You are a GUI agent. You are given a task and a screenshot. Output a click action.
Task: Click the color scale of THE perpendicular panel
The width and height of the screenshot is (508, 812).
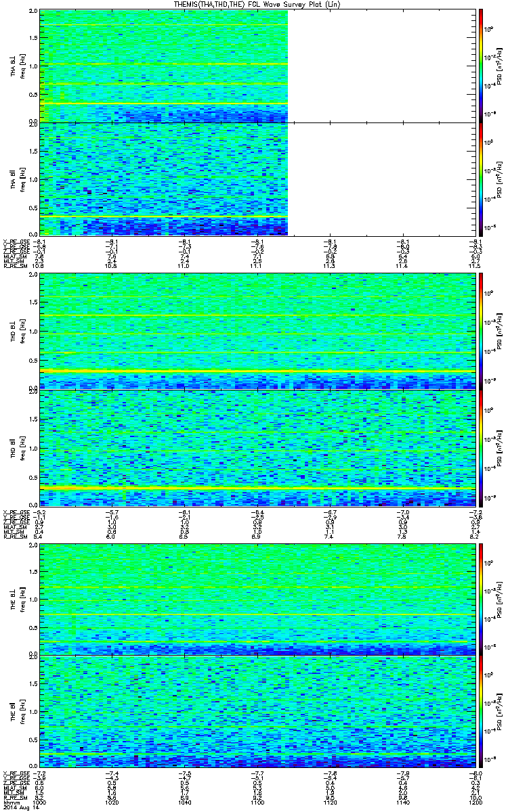481,597
